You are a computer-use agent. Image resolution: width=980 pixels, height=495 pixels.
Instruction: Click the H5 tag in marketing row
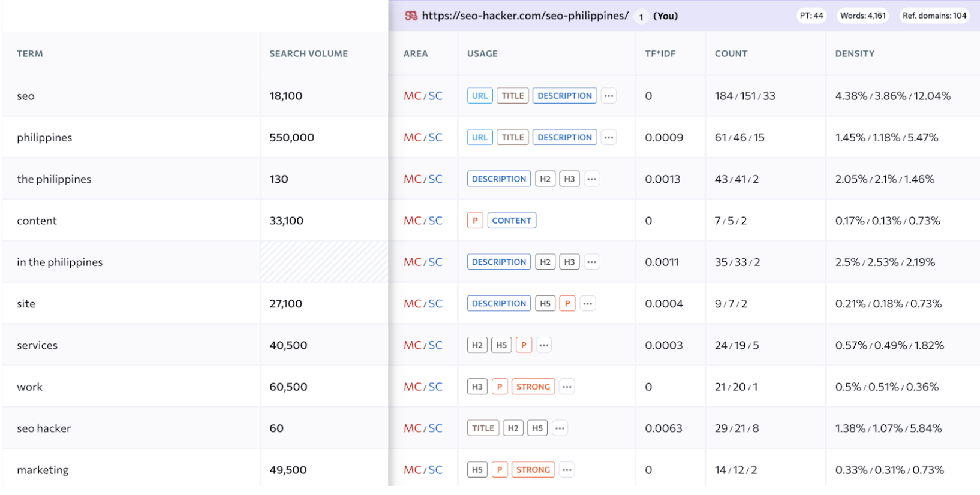(x=477, y=470)
